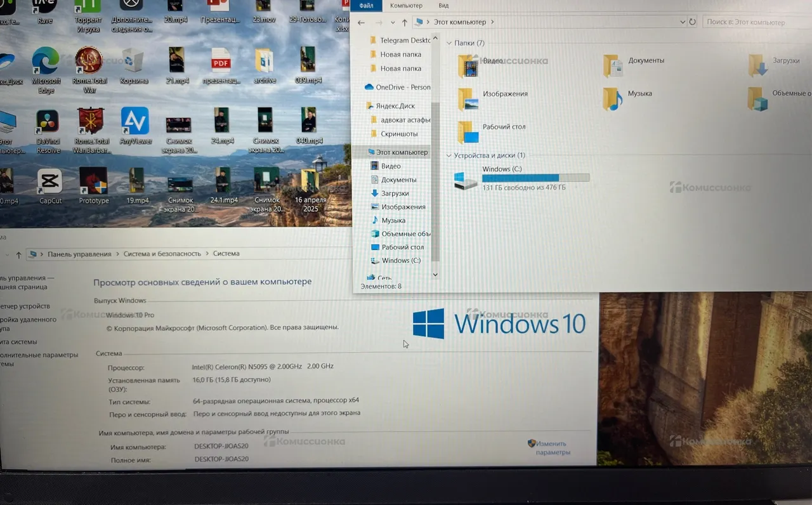Open Microsoft Edge desktop shortcut
The width and height of the screenshot is (812, 505).
click(x=46, y=65)
